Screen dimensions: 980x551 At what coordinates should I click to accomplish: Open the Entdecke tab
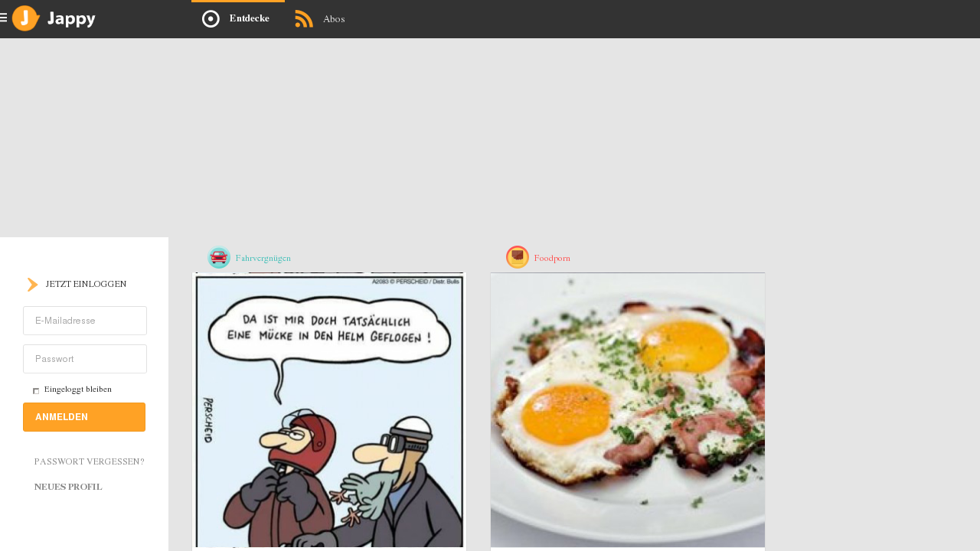[x=238, y=19]
